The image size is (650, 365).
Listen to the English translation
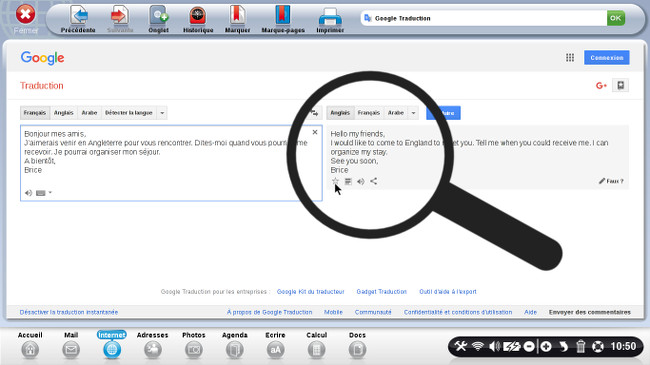click(361, 181)
